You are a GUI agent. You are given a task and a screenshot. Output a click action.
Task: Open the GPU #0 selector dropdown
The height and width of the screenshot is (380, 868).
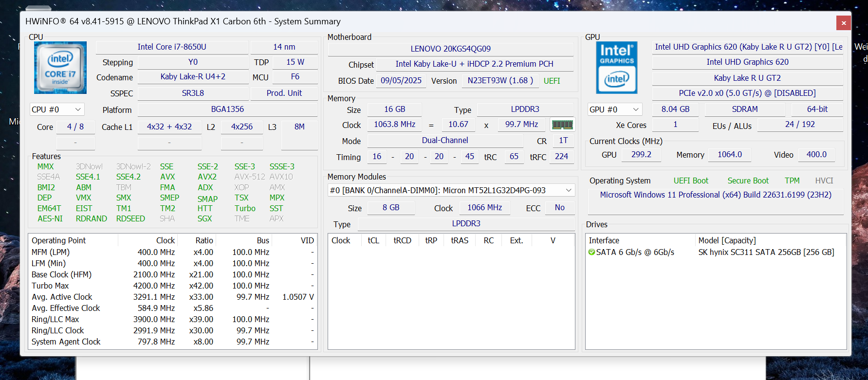point(615,109)
